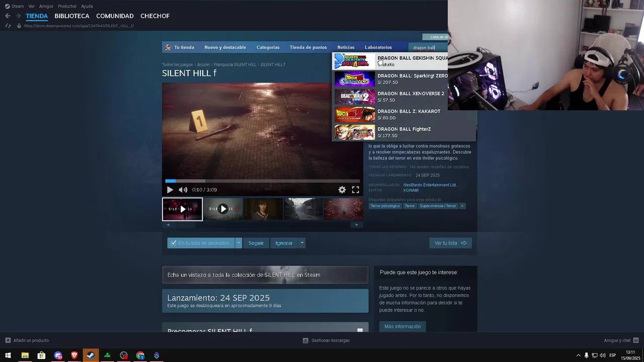Image resolution: width=644 pixels, height=362 pixels.
Task: Uncheck 'En tu lista de deseados'
Action: 201,243
